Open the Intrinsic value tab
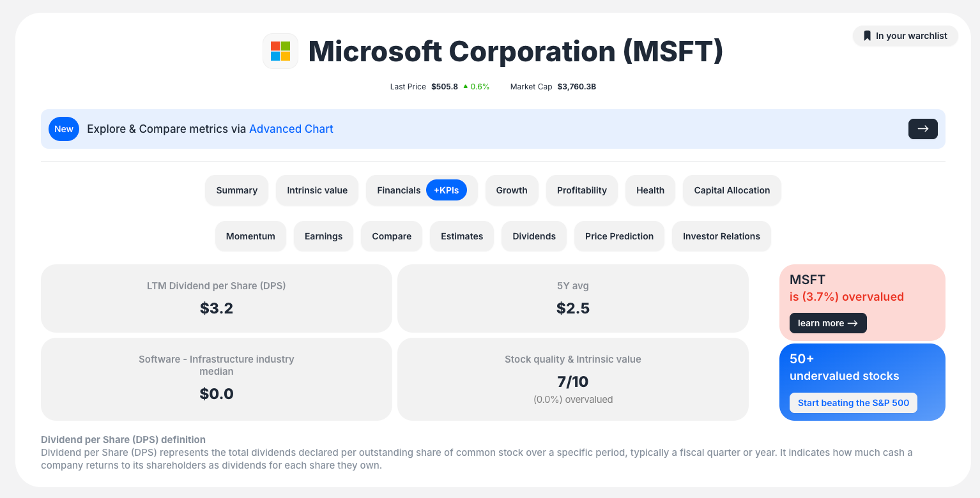980x498 pixels. (x=317, y=190)
